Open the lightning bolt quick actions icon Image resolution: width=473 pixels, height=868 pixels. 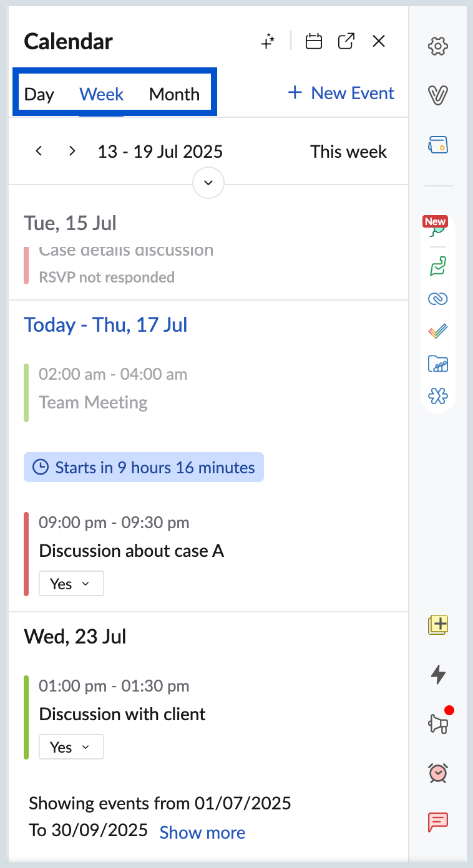438,674
